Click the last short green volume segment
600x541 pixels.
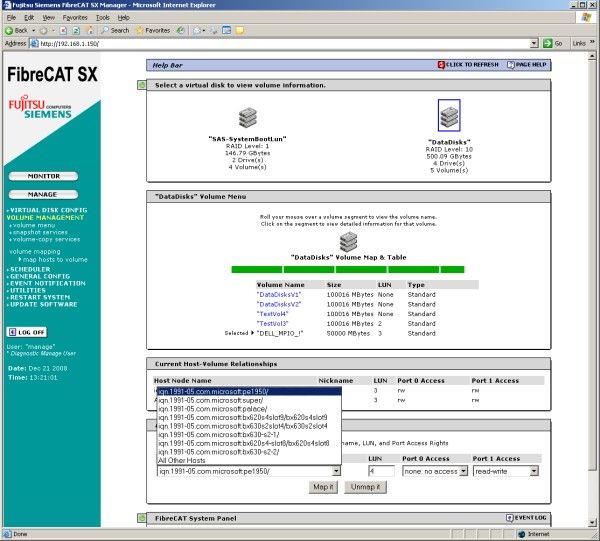tap(452, 269)
